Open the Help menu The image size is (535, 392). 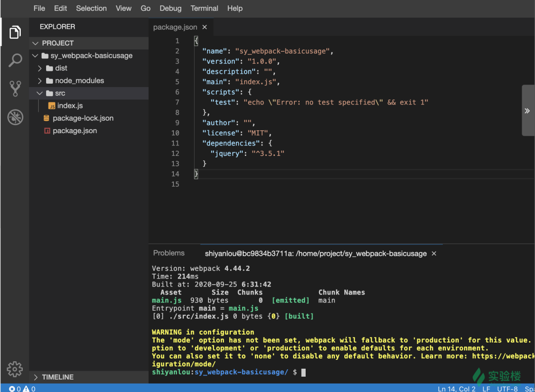click(235, 8)
